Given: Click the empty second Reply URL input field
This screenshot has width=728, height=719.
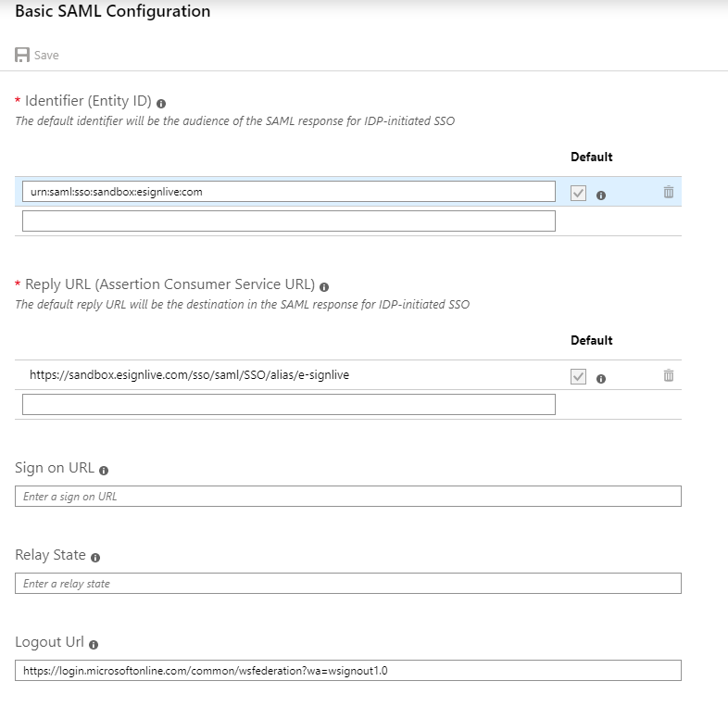Looking at the screenshot, I should tap(289, 404).
